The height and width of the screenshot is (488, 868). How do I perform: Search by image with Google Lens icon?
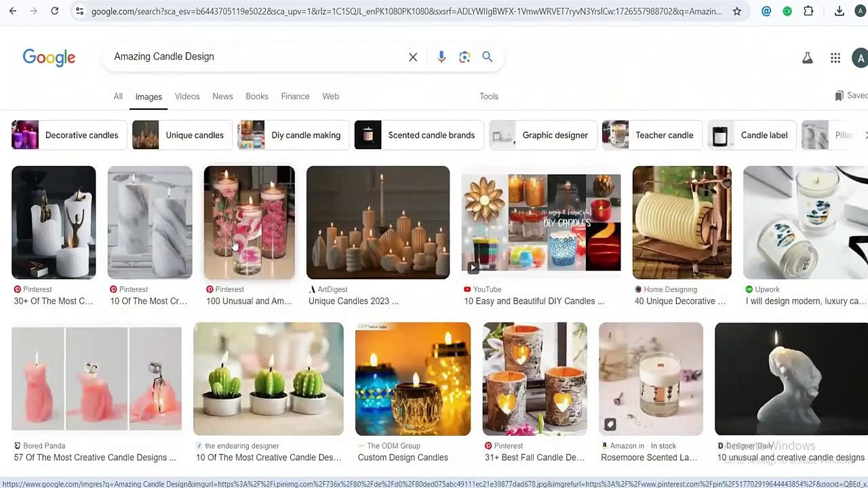(465, 57)
